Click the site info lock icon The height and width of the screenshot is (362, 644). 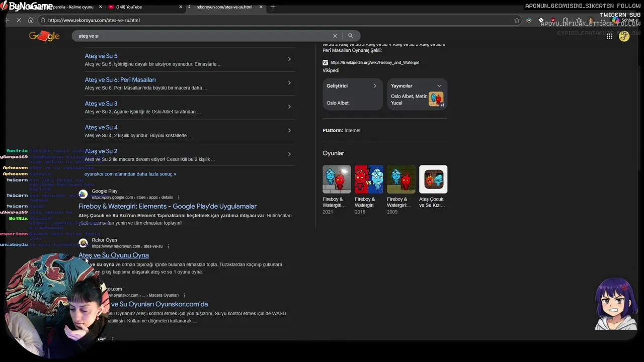click(44, 20)
